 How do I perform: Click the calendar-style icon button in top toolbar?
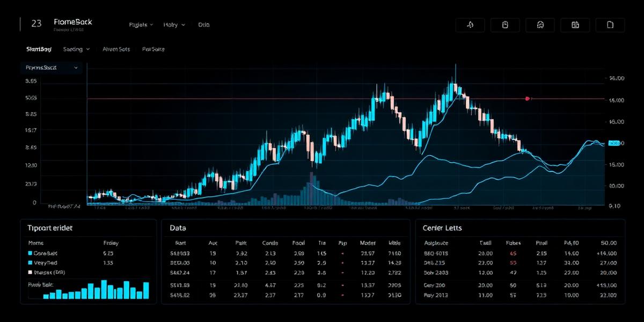575,25
